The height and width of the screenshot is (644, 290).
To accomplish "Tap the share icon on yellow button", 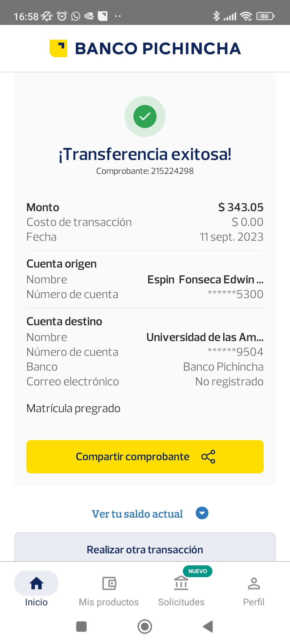I will 208,457.
